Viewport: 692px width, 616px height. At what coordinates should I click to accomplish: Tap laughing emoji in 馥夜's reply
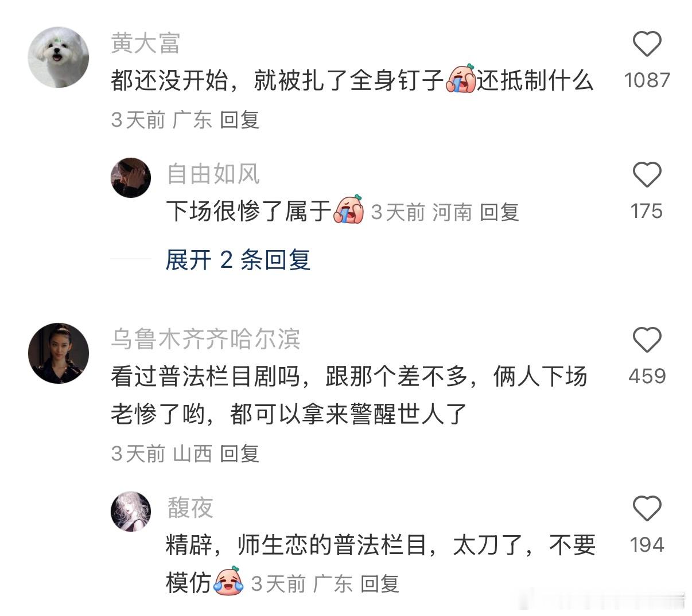pos(229,582)
